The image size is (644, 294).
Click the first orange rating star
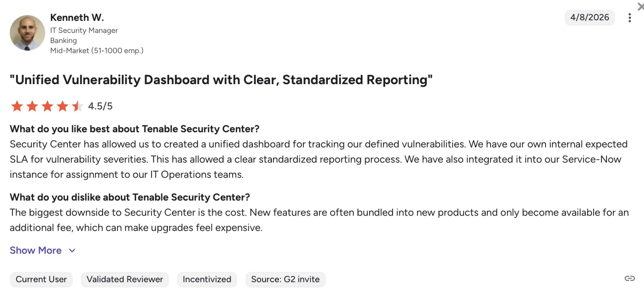[x=17, y=106]
